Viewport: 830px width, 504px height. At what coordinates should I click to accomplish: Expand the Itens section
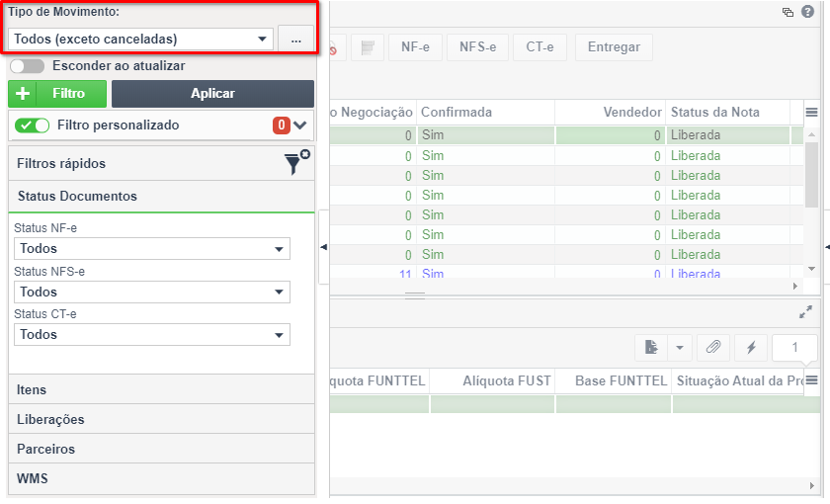click(x=161, y=389)
